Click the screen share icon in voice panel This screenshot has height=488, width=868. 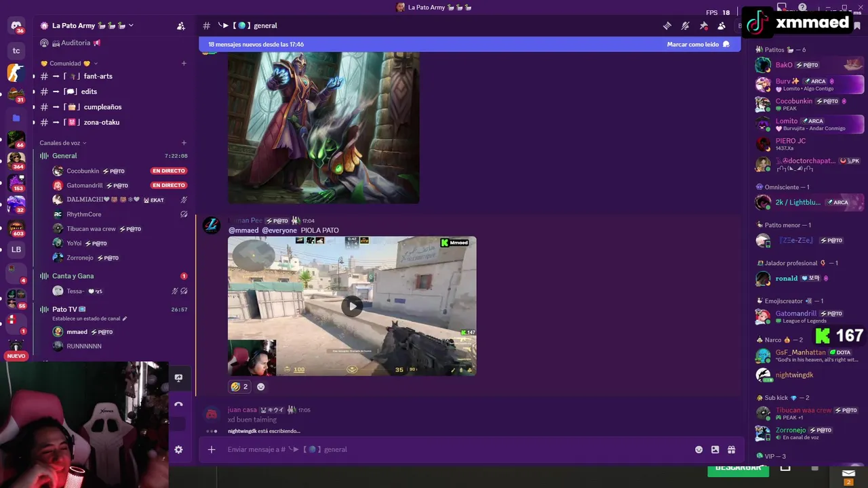coord(178,378)
